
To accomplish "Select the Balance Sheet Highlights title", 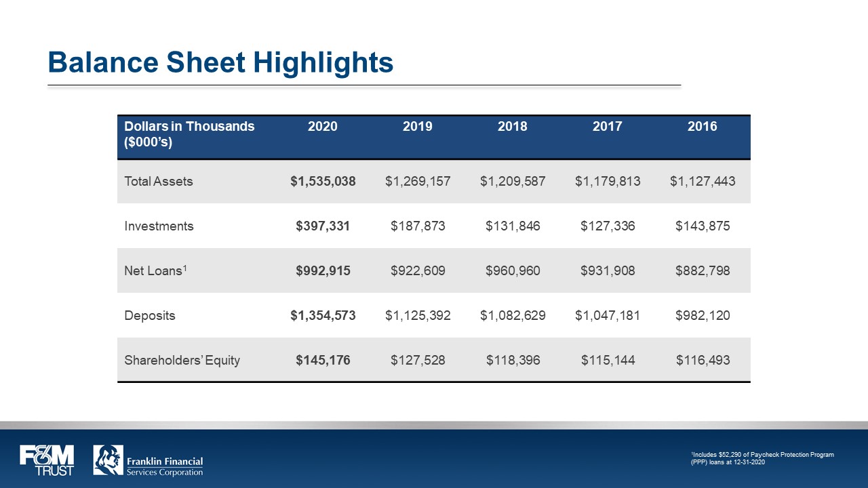I will pyautogui.click(x=220, y=62).
